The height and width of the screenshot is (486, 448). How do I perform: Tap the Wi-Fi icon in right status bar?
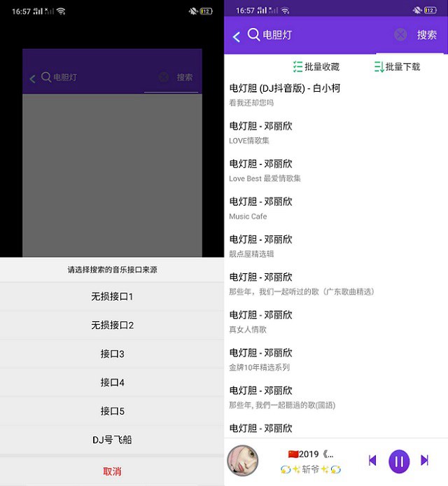click(x=286, y=11)
